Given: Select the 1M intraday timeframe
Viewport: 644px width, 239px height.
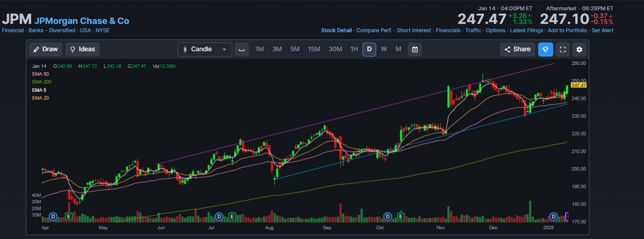Looking at the screenshot, I should (260, 49).
